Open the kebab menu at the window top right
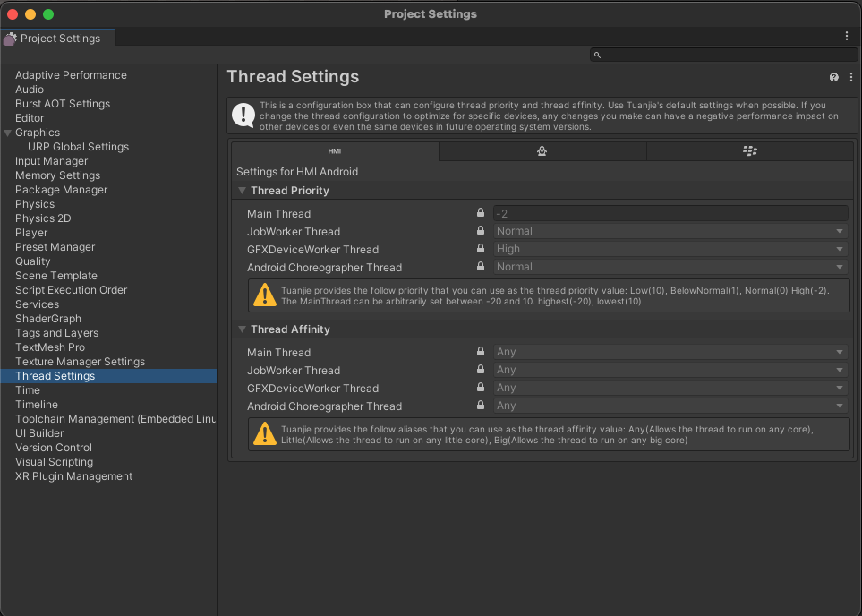This screenshot has height=616, width=862. 846,35
